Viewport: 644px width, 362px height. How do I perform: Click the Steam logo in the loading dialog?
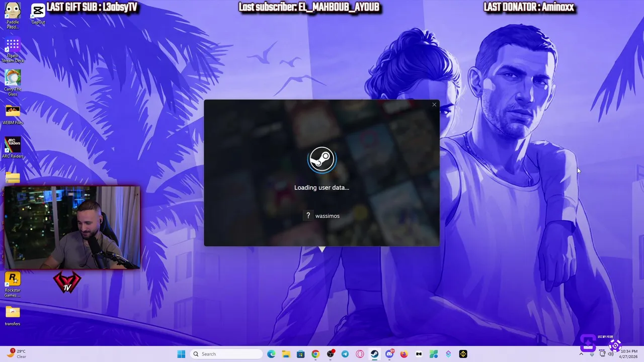click(322, 160)
